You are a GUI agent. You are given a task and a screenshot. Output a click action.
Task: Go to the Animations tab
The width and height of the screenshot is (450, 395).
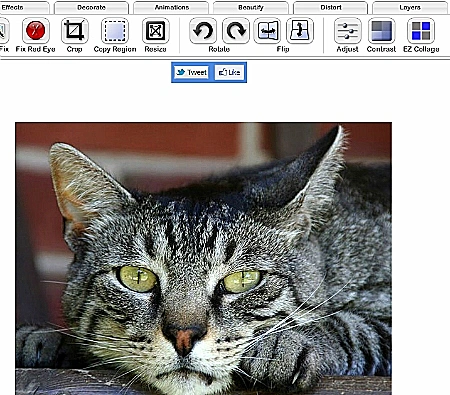[x=171, y=8]
